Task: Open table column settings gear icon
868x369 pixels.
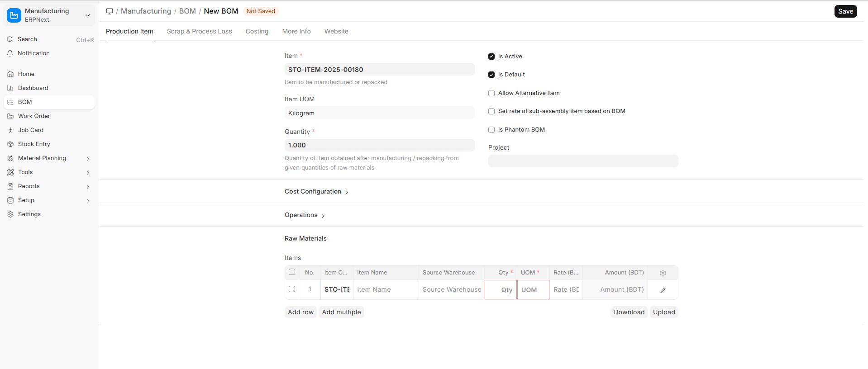Action: (663, 273)
